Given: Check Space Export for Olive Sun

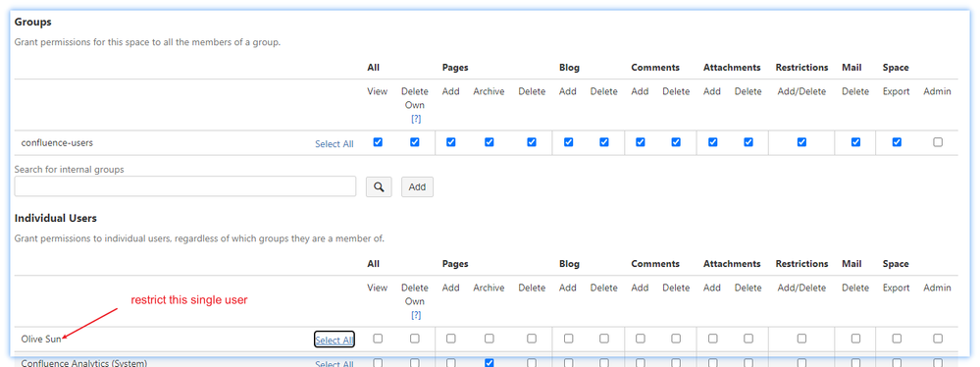Looking at the screenshot, I should click(x=897, y=339).
